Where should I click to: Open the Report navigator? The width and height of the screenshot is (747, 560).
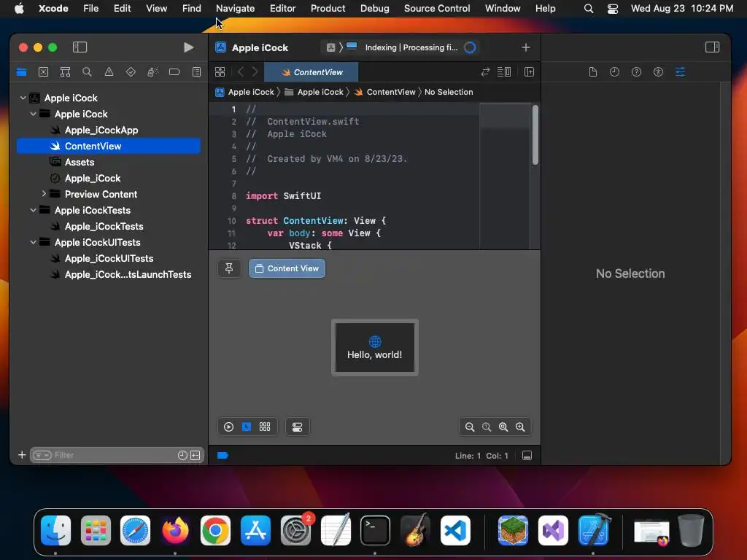click(x=196, y=72)
